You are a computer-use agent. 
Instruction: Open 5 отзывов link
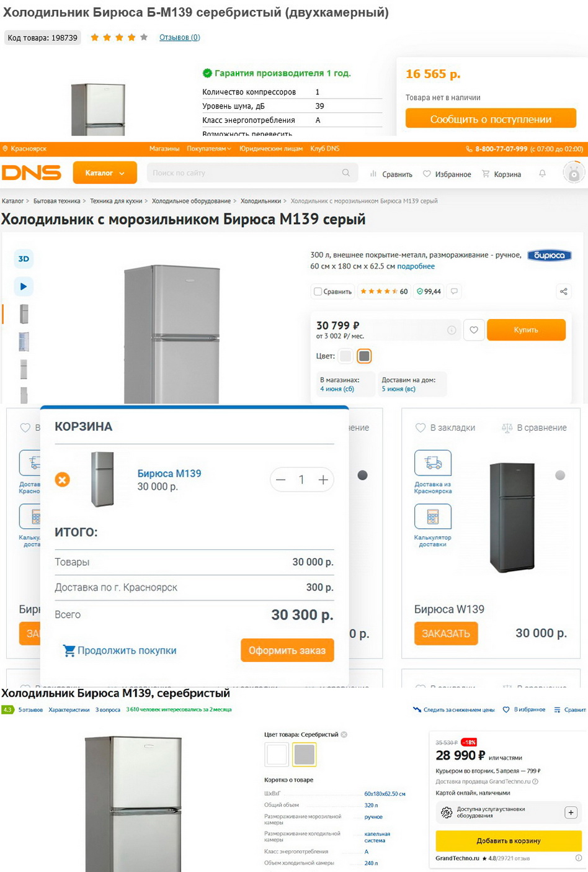[x=30, y=709]
